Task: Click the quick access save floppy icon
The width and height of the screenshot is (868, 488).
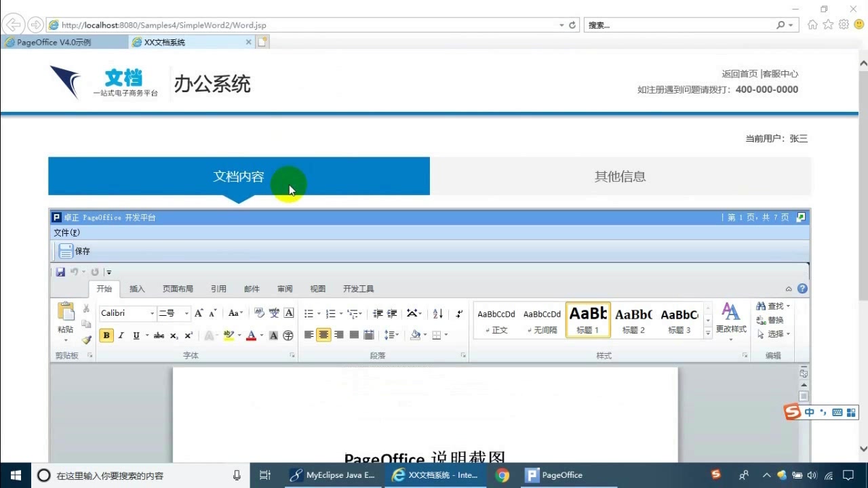Action: [x=60, y=272]
